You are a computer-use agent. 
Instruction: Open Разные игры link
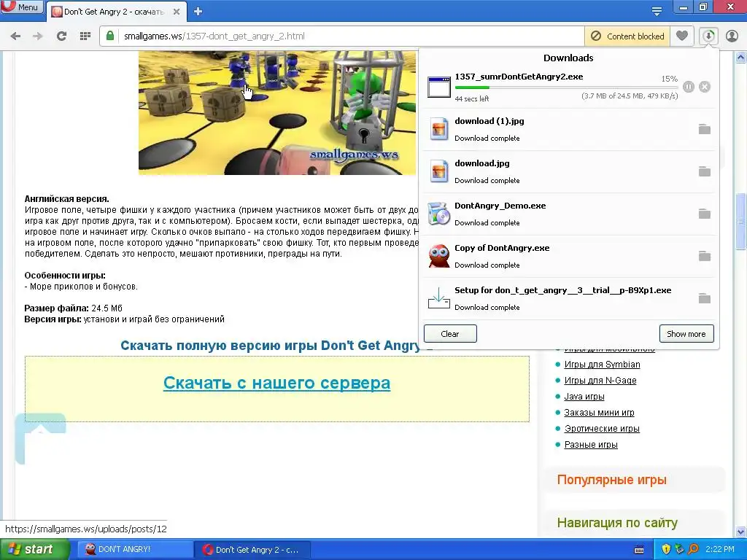click(x=591, y=445)
